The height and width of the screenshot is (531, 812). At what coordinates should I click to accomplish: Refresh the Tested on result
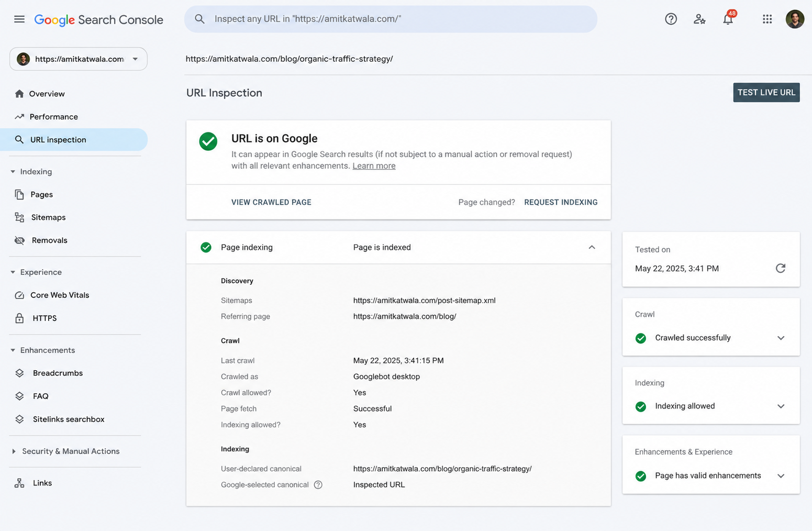coord(781,268)
